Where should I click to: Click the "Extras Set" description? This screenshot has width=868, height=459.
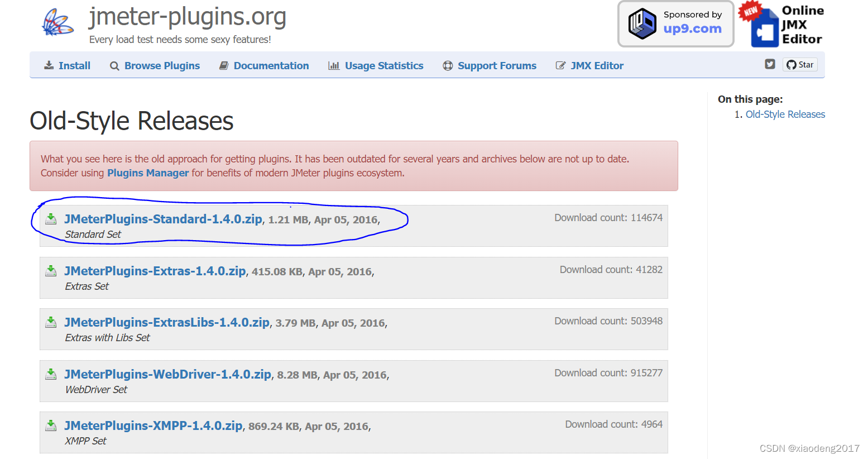(87, 286)
